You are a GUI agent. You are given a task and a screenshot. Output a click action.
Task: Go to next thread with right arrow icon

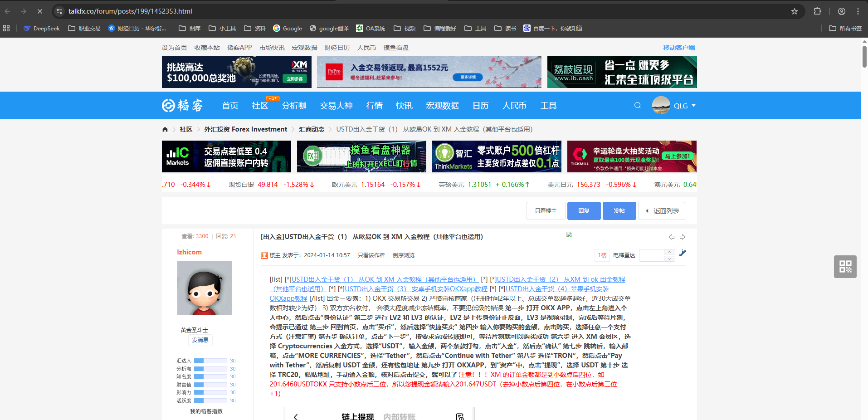[682, 237]
